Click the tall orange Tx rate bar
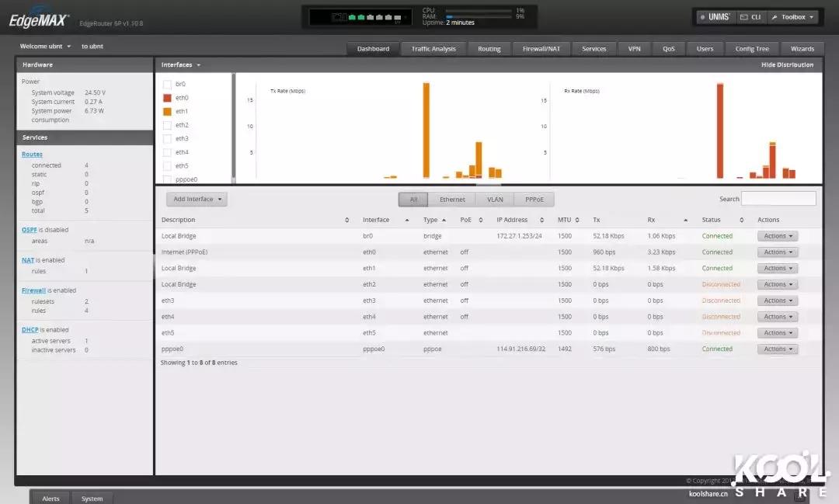This screenshot has height=504, width=839. coord(426,130)
